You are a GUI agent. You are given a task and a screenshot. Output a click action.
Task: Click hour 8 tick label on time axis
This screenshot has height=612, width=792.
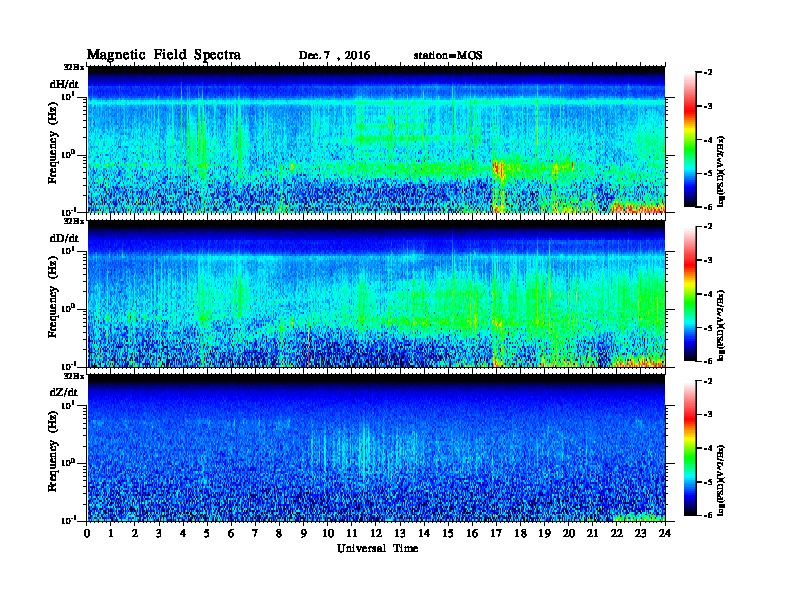[x=279, y=534]
